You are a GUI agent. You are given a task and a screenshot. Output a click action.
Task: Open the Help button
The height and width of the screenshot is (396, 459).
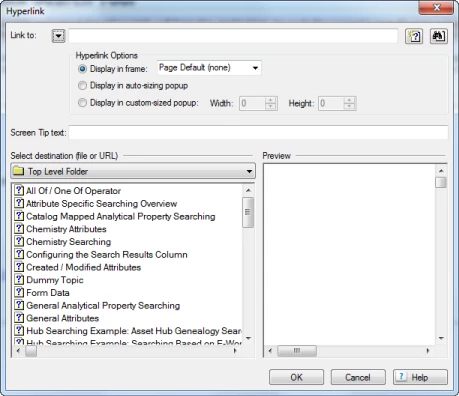[x=420, y=377]
